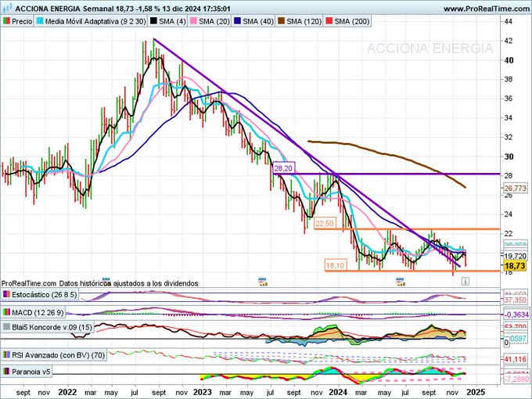Click the 28,20 resistance level label

(x=284, y=168)
